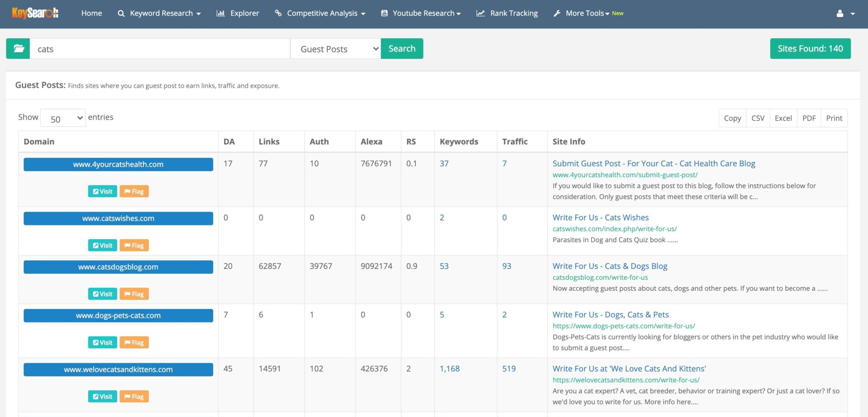Open the www.welovecatsandkittens.com domain button

coord(118,370)
